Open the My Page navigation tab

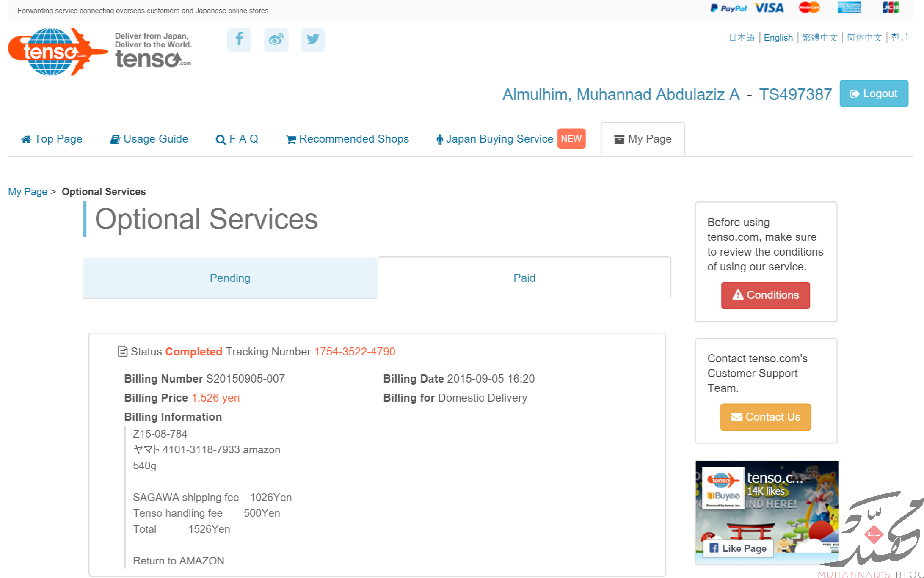coord(643,139)
